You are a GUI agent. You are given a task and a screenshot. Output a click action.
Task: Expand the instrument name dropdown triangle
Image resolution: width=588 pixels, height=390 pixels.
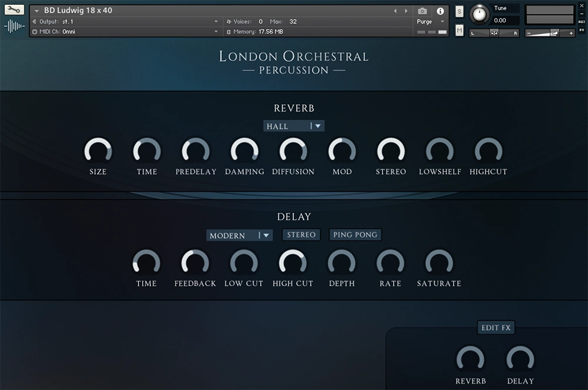coord(36,11)
